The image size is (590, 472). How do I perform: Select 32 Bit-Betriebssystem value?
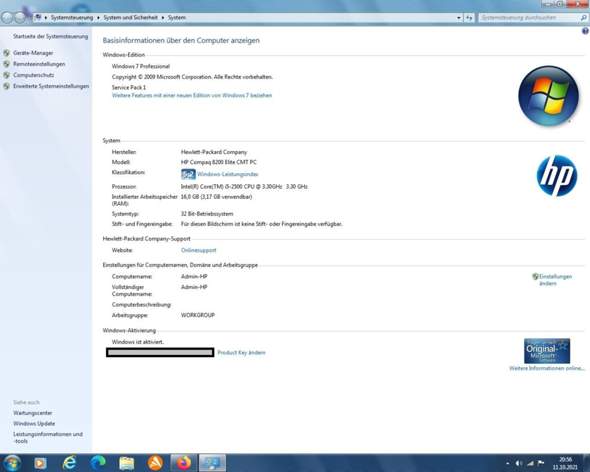click(x=207, y=214)
